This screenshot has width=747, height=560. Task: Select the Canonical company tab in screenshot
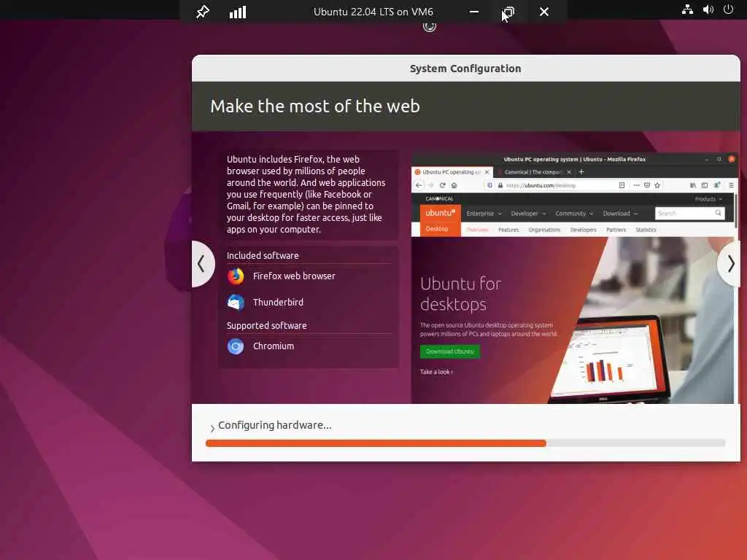[x=533, y=172]
